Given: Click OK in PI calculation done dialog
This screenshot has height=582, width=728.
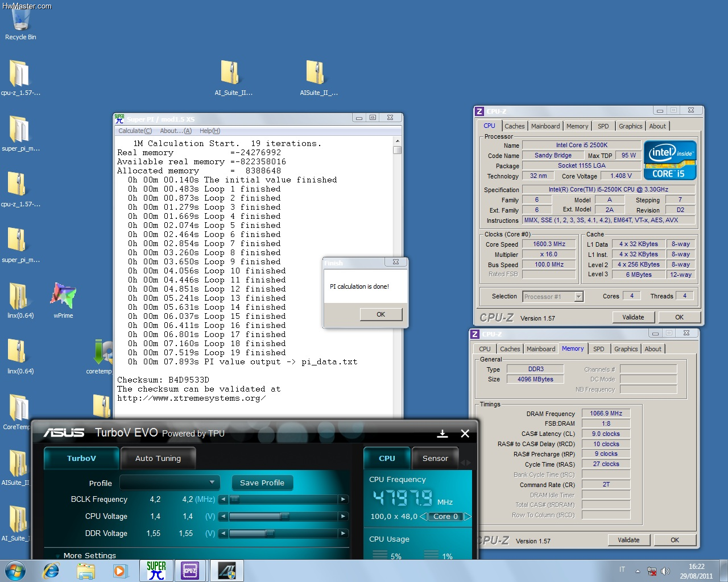Looking at the screenshot, I should [x=380, y=314].
